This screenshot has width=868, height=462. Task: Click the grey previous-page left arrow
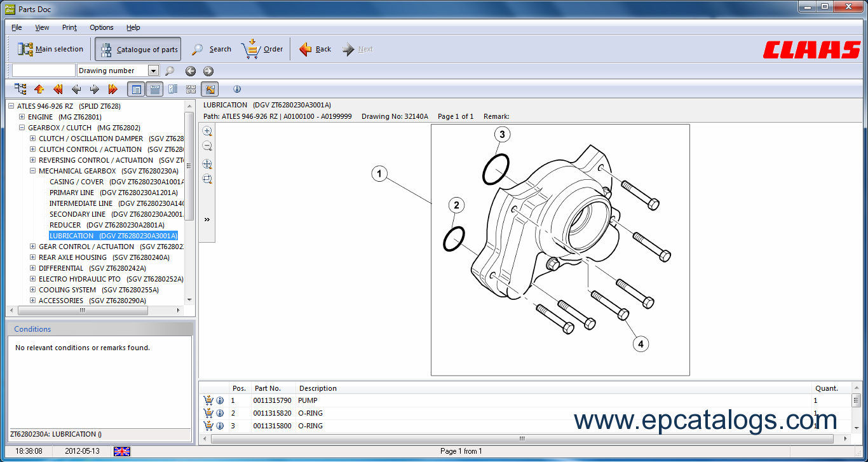tap(76, 89)
